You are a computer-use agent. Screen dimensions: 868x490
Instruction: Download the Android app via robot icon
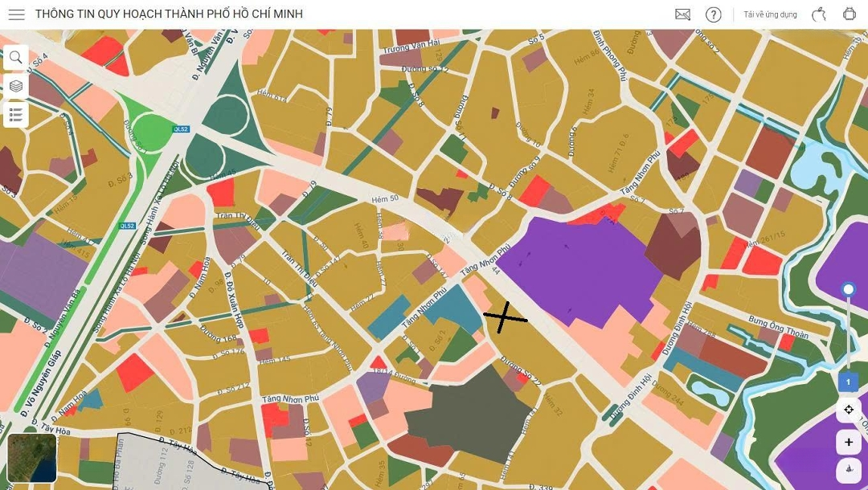[x=850, y=14]
